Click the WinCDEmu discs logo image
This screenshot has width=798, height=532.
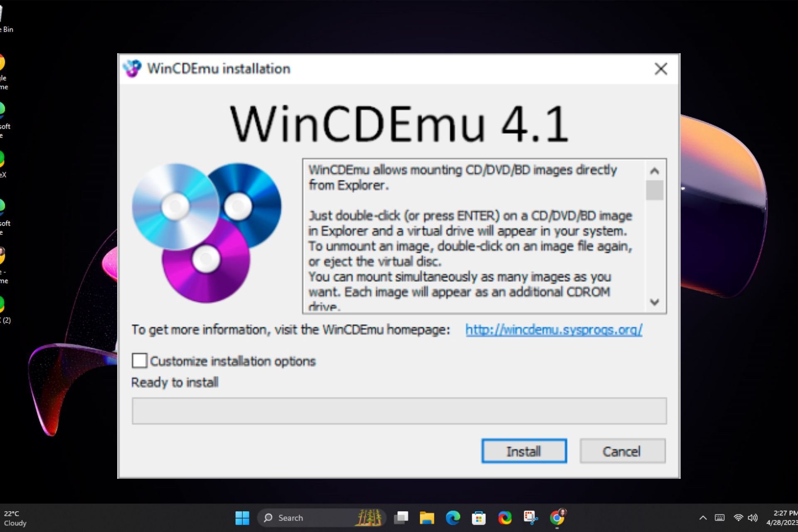[207, 233]
